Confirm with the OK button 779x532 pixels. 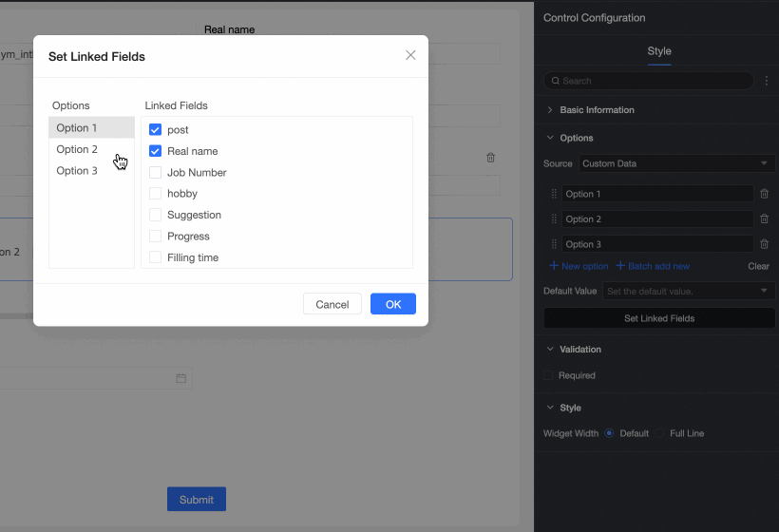393,304
